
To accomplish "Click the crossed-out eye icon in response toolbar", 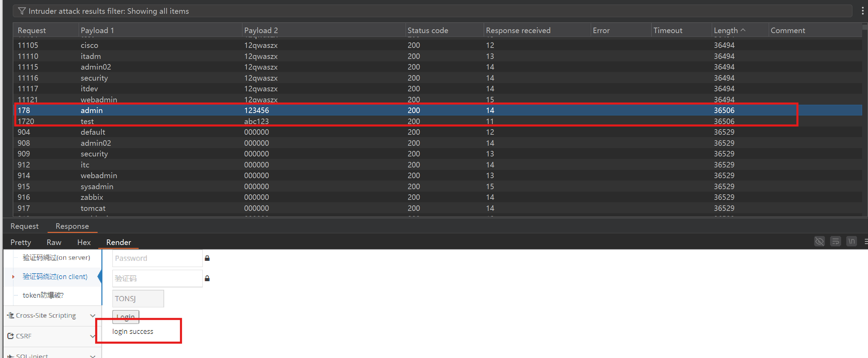I will coord(819,242).
